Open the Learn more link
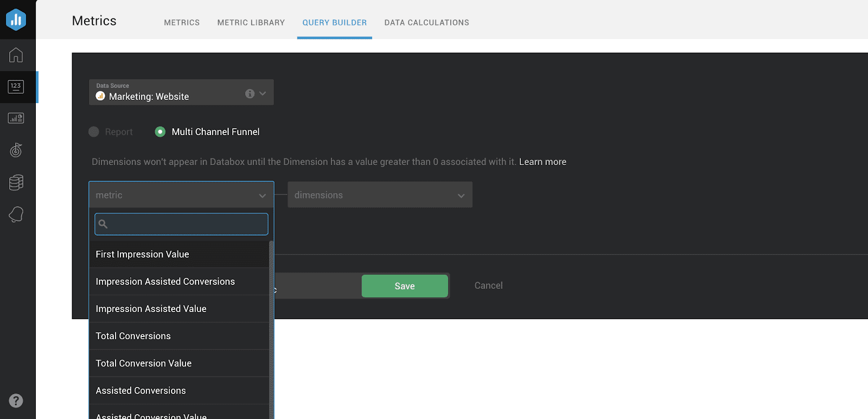 point(542,162)
